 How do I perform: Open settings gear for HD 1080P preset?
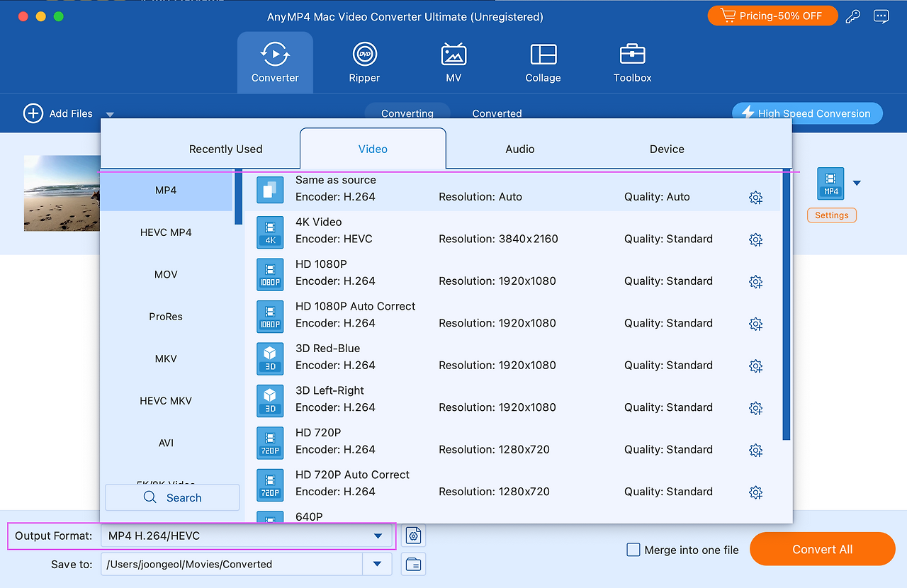click(756, 282)
